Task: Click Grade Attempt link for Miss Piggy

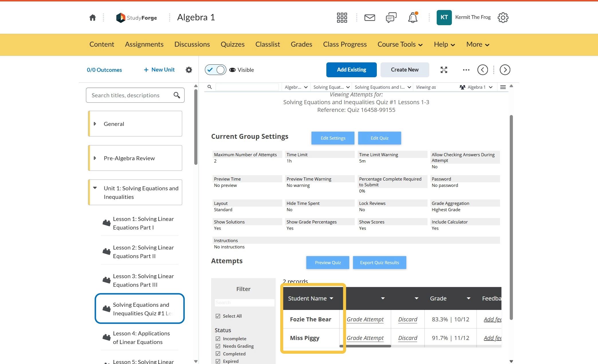Action: click(x=365, y=338)
